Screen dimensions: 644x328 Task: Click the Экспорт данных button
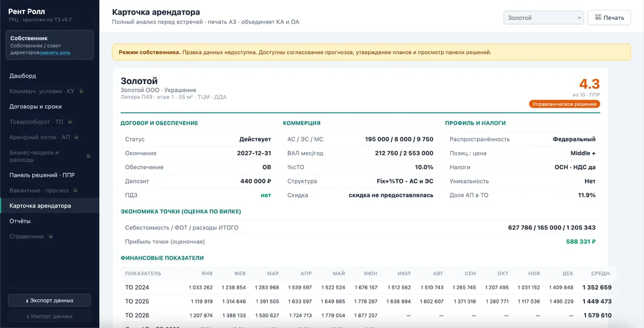click(x=50, y=301)
